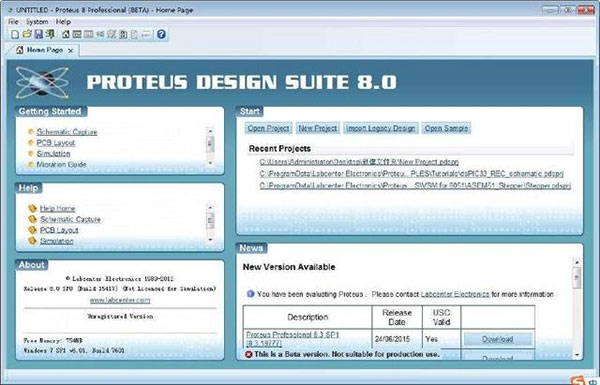Image resolution: width=600 pixels, height=385 pixels.
Task: Click the Getting Started list scroll-up arrow
Action: (x=210, y=131)
